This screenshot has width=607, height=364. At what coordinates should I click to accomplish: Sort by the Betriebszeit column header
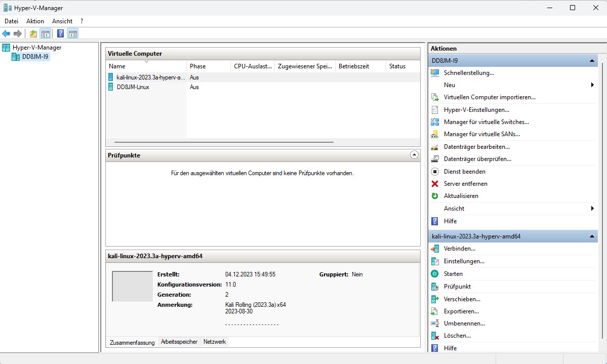pos(361,66)
